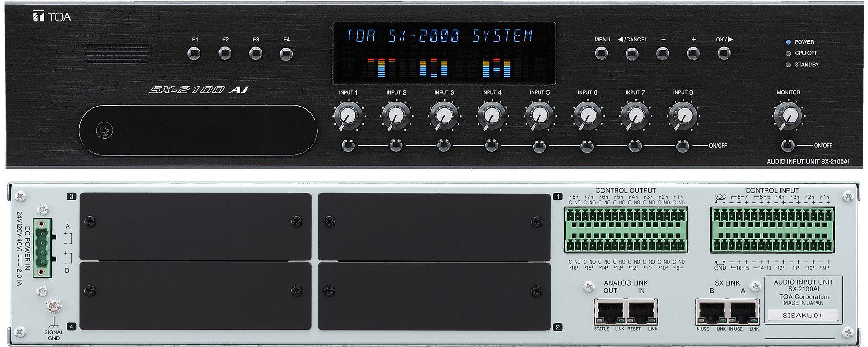Image resolution: width=868 pixels, height=347 pixels.
Task: Click the INPUT 3 volume knob
Action: click(444, 116)
